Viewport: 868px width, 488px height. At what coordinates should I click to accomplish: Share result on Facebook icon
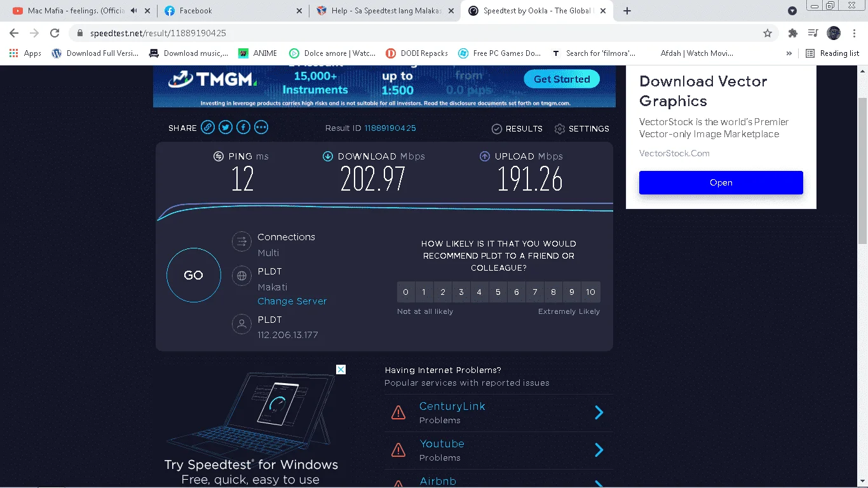click(243, 127)
